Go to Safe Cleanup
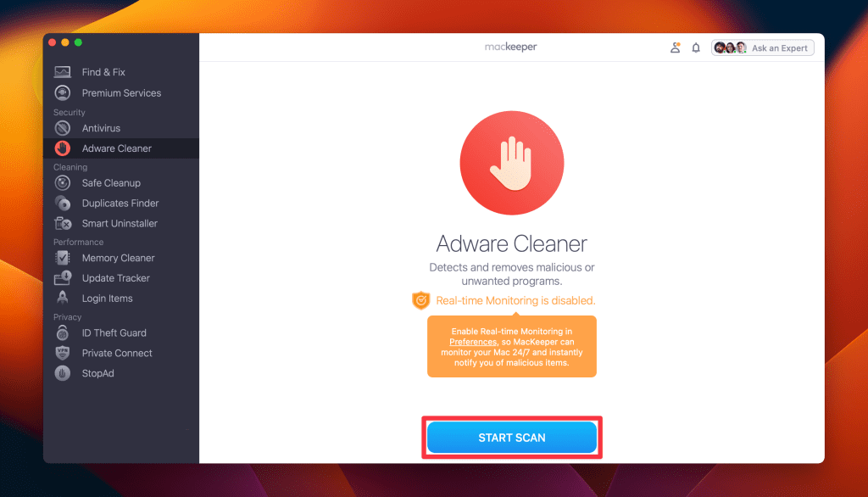868x497 pixels. [120, 183]
